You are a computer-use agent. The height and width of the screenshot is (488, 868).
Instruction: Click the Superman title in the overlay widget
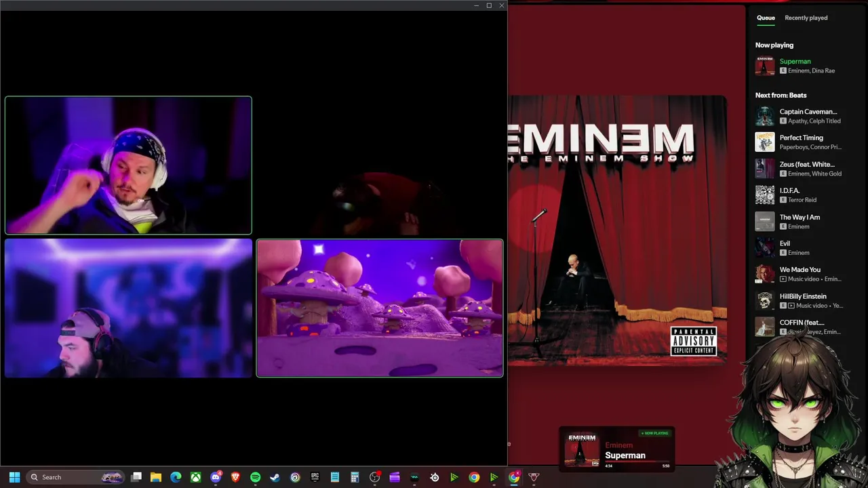point(625,455)
